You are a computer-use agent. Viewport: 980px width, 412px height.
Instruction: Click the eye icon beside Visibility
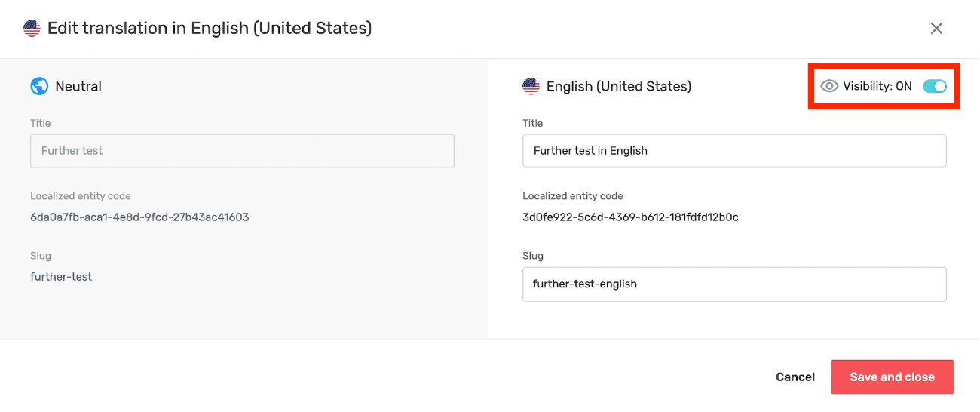pyautogui.click(x=829, y=86)
